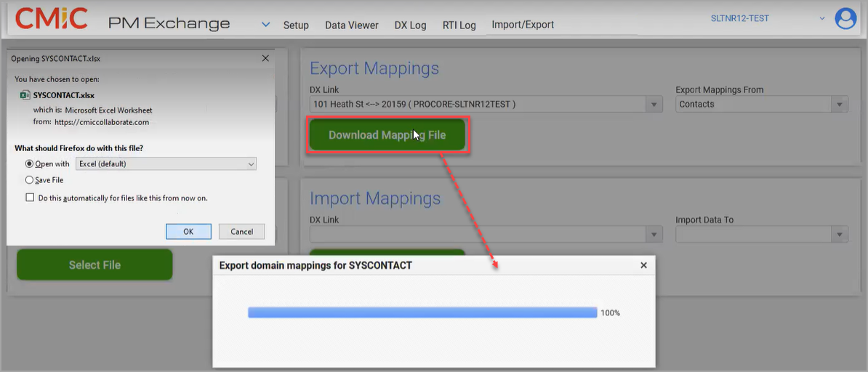
Task: Select the Open with radio button
Action: (x=29, y=164)
